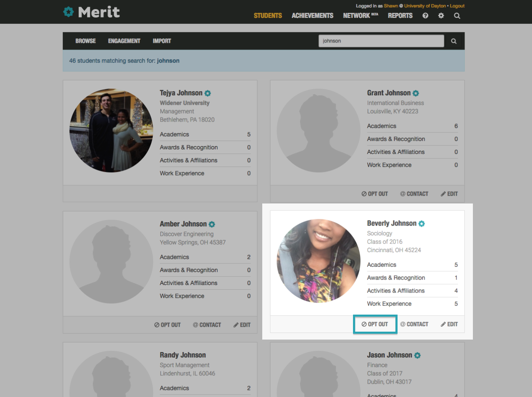Select Grant Johnson's Activities & Affiliations row
The height and width of the screenshot is (397, 532).
click(413, 152)
